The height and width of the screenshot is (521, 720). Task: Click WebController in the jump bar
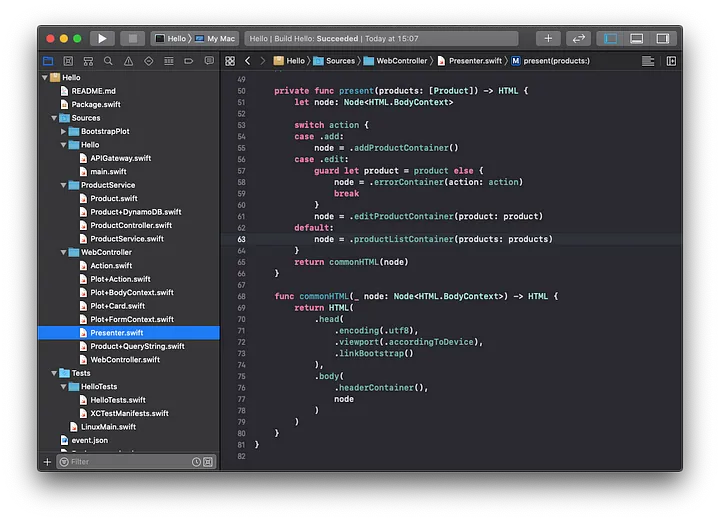point(396,61)
